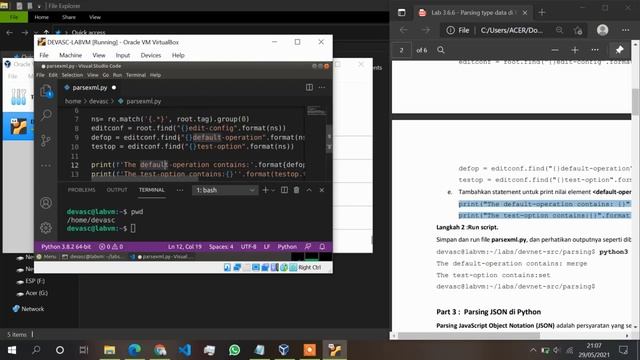Viewport: 640px width, 360px height.
Task: Open File Explorer View ribbon tab
Action: point(95,17)
